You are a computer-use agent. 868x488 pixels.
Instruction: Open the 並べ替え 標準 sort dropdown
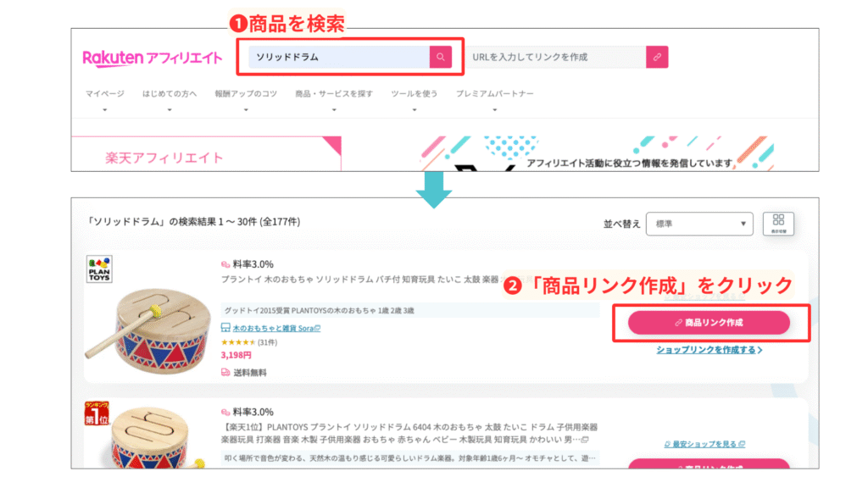[699, 224]
